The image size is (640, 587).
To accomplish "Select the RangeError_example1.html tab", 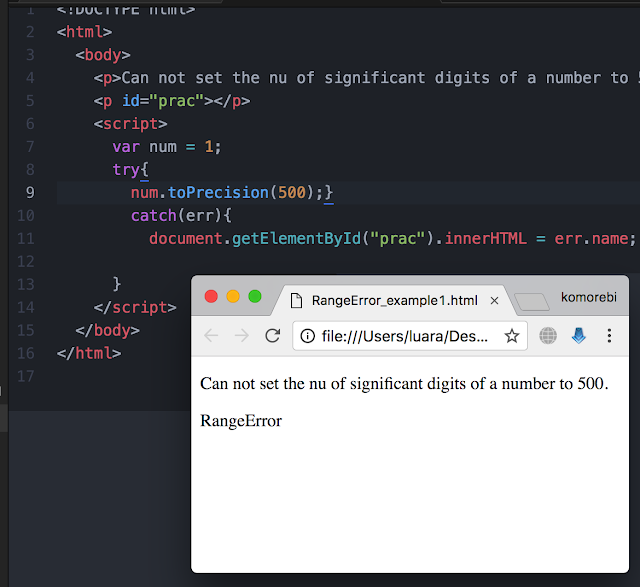I will click(x=394, y=301).
